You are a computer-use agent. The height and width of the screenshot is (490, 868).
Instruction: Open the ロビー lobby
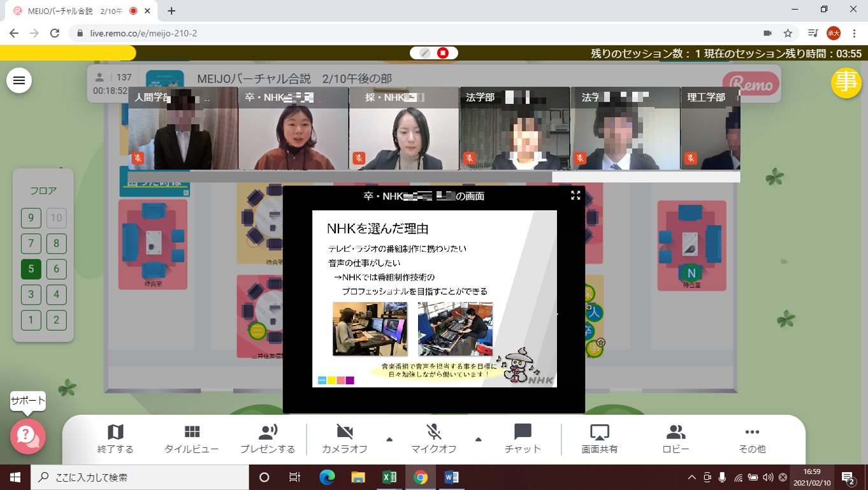coord(676,439)
